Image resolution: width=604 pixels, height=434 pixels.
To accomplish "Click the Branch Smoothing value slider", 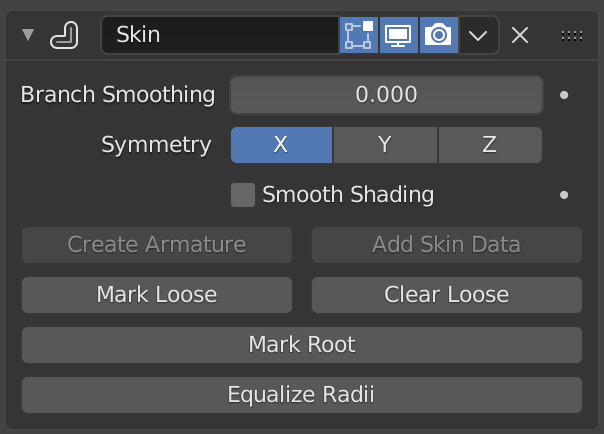I will (x=386, y=95).
